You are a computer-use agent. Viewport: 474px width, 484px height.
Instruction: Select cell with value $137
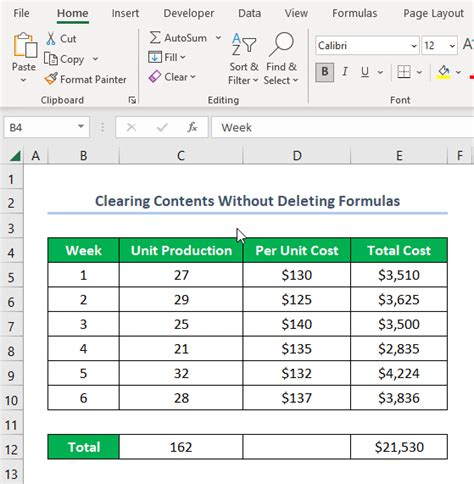tap(297, 398)
